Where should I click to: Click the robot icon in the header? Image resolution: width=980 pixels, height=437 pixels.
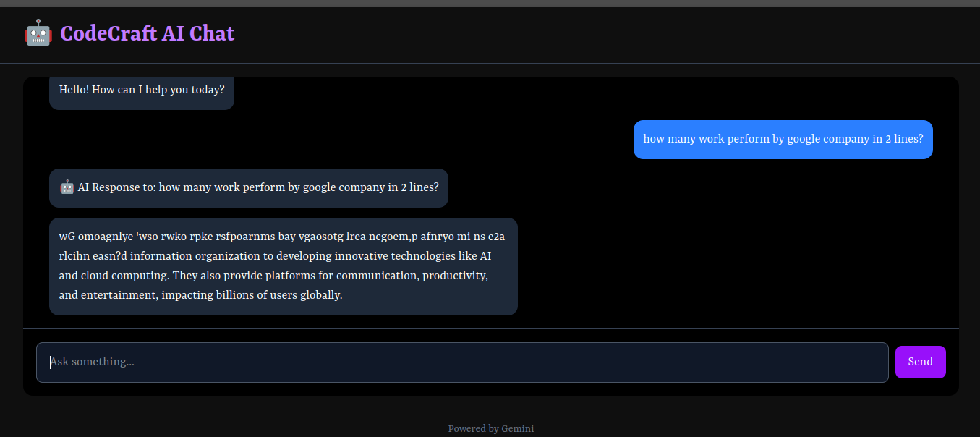point(38,33)
